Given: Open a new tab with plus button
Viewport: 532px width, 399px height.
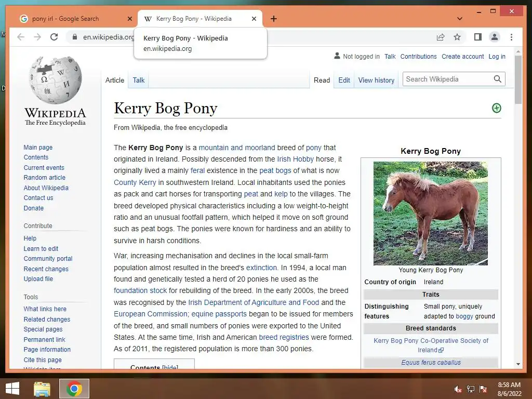Looking at the screenshot, I should click(274, 19).
